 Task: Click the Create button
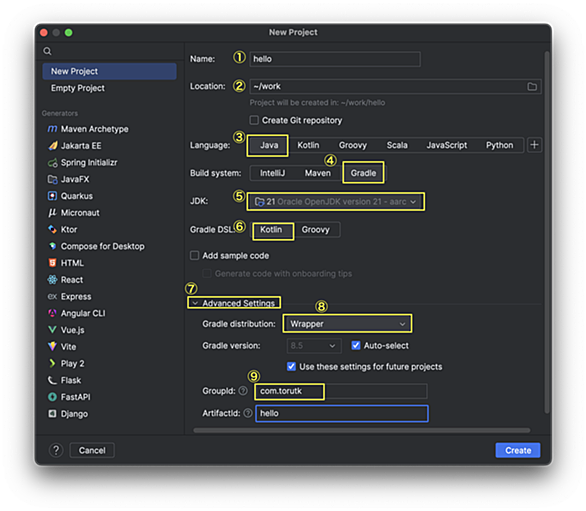518,450
